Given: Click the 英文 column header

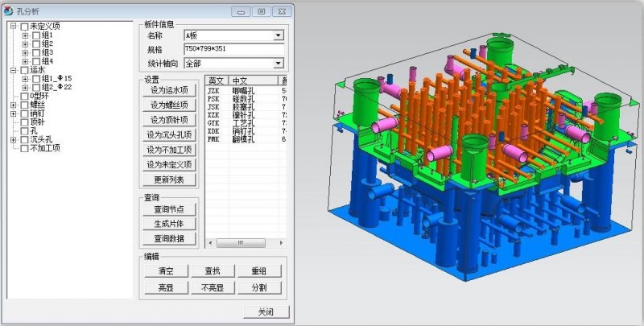Looking at the screenshot, I should tap(217, 80).
